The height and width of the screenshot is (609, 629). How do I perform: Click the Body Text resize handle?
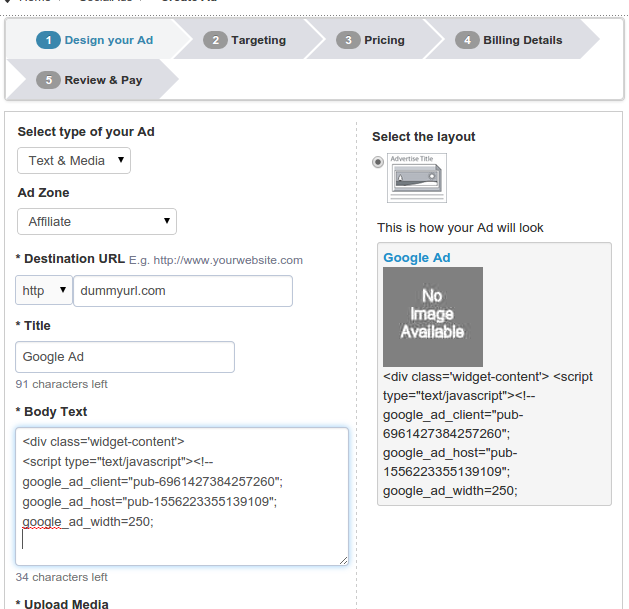[x=343, y=560]
